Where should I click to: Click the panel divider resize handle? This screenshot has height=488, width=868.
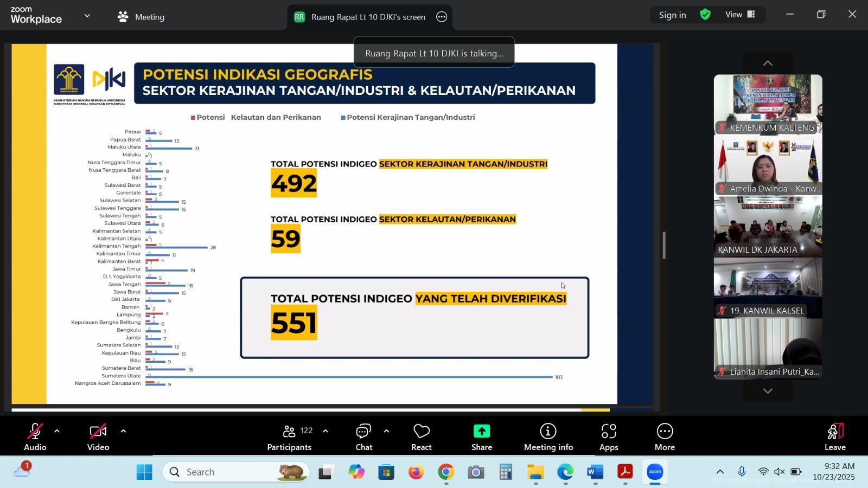664,246
